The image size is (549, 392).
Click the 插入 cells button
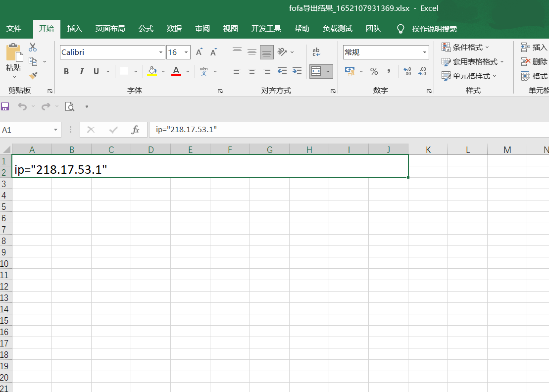(x=534, y=47)
